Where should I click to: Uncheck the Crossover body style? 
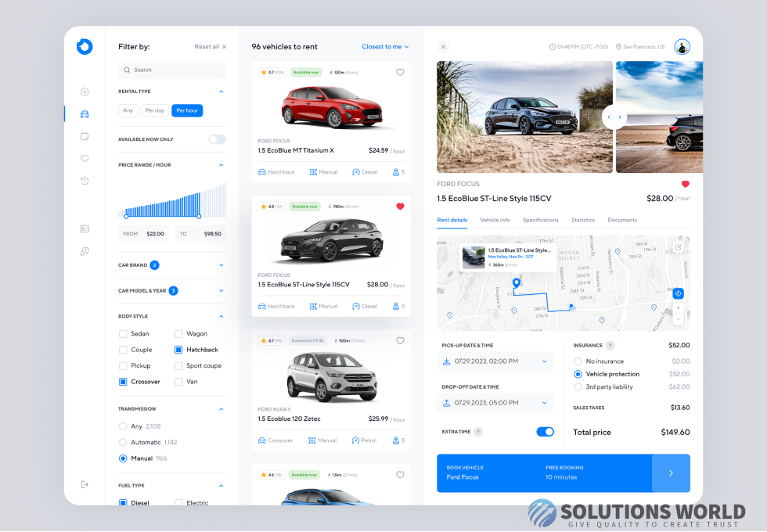click(x=123, y=382)
